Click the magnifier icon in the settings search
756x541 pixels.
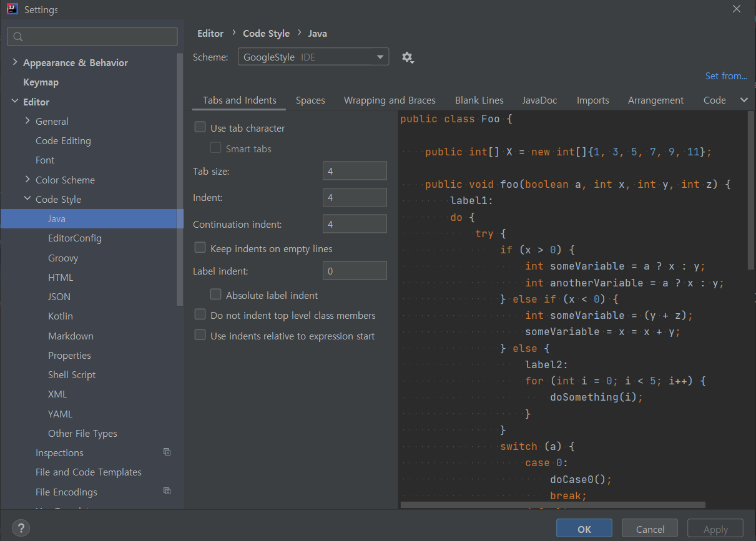[x=17, y=36]
